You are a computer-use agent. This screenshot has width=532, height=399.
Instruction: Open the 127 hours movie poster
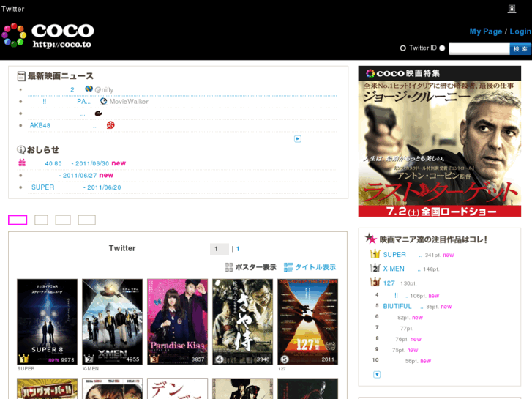308,322
